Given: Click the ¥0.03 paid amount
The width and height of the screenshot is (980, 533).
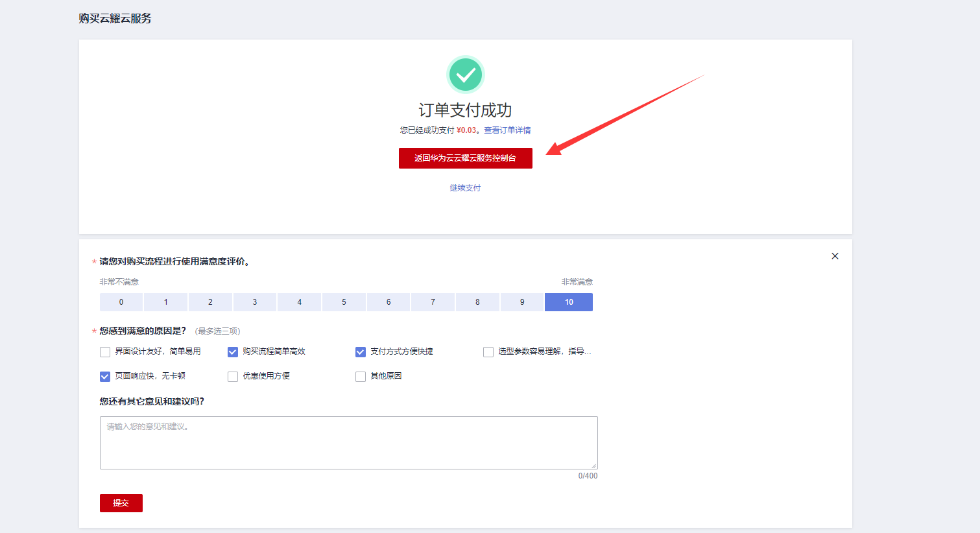Looking at the screenshot, I should tap(466, 130).
